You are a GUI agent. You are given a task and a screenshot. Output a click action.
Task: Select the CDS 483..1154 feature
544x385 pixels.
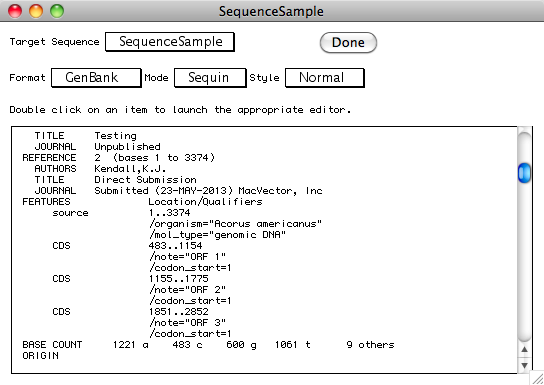click(127, 246)
